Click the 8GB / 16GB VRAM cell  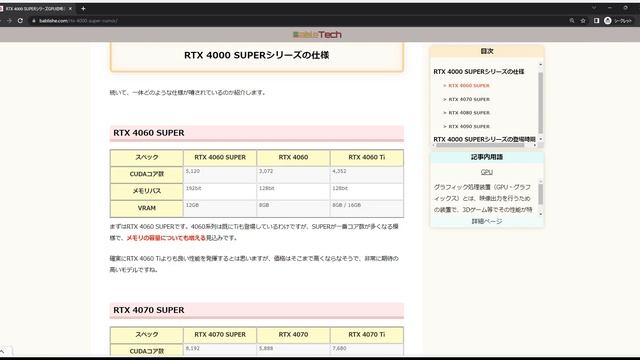pyautogui.click(x=367, y=208)
